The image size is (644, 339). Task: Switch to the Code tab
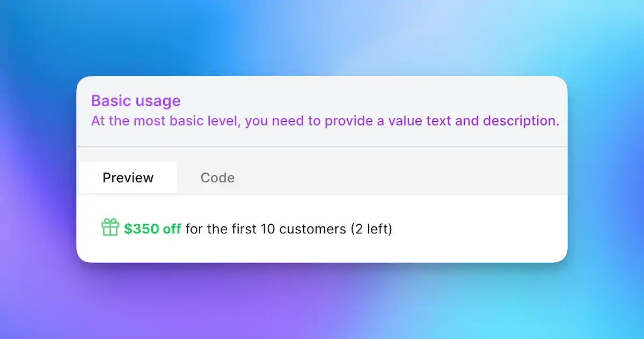[217, 177]
